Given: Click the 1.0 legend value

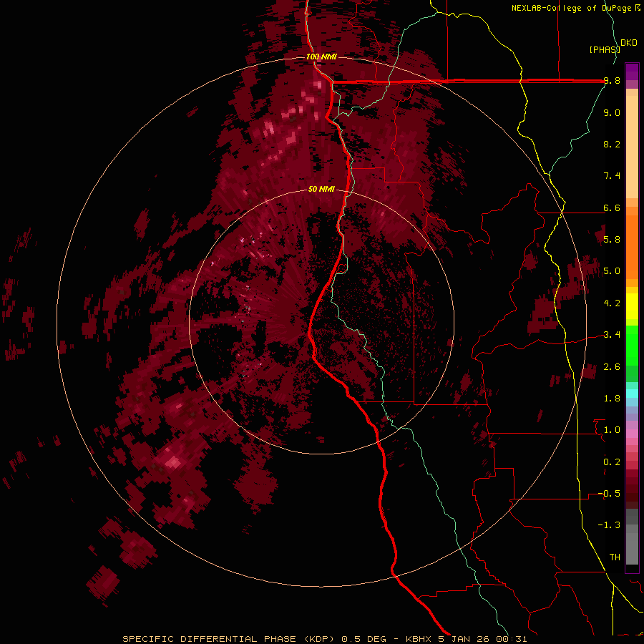Looking at the screenshot, I should click(612, 429).
